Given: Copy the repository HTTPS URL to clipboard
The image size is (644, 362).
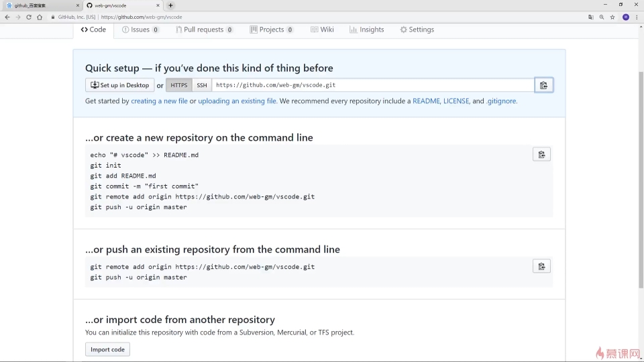Looking at the screenshot, I should coord(544,85).
